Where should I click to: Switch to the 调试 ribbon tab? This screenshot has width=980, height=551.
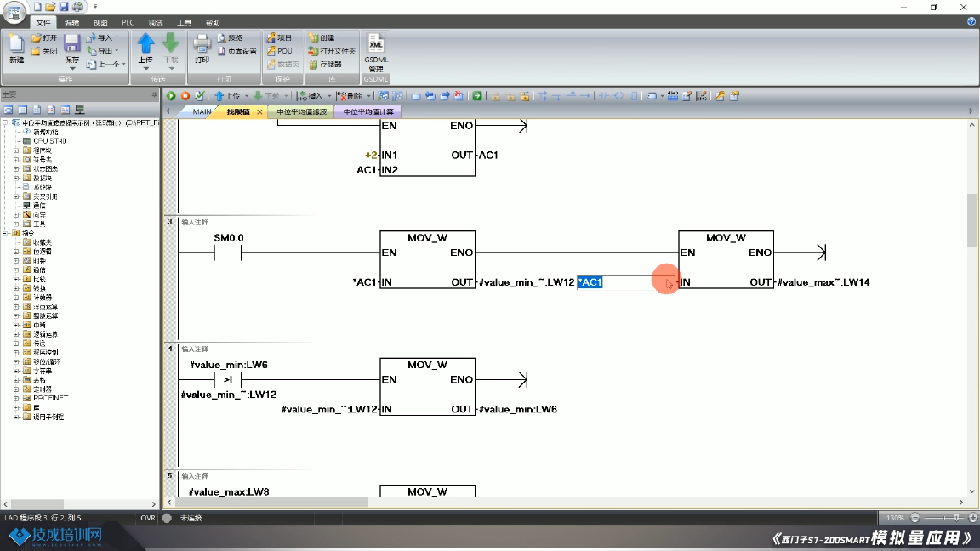tap(156, 22)
